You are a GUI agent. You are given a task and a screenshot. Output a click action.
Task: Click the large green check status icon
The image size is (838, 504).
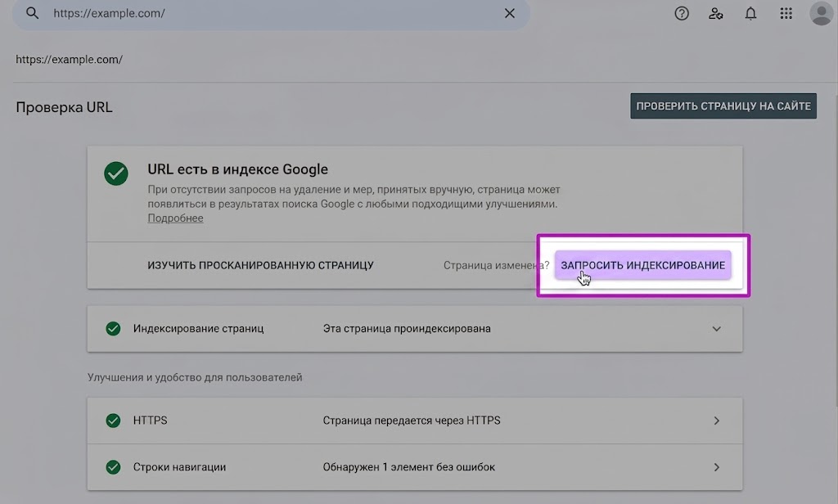(116, 173)
